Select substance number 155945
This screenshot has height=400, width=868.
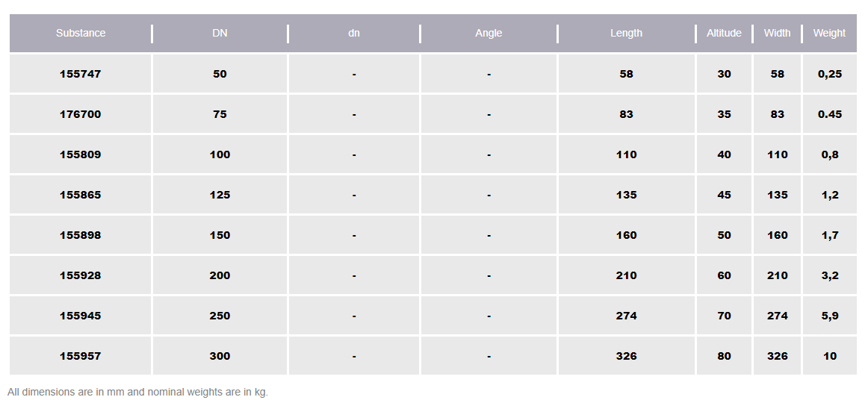(x=81, y=316)
